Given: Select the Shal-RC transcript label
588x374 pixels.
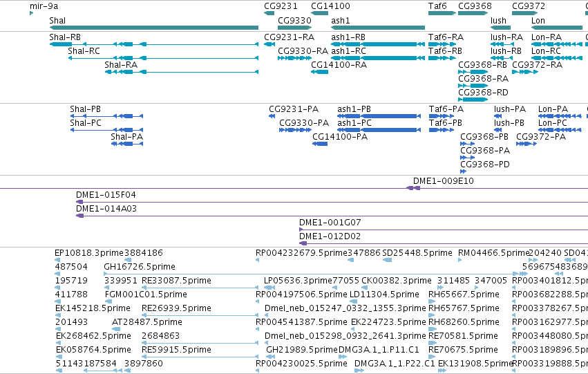Looking at the screenshot, I should (84, 51).
